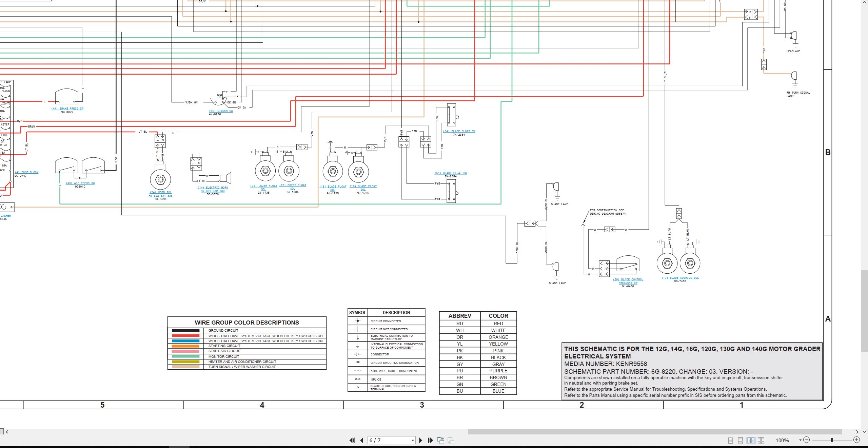Zoom out with the minus button

807,440
